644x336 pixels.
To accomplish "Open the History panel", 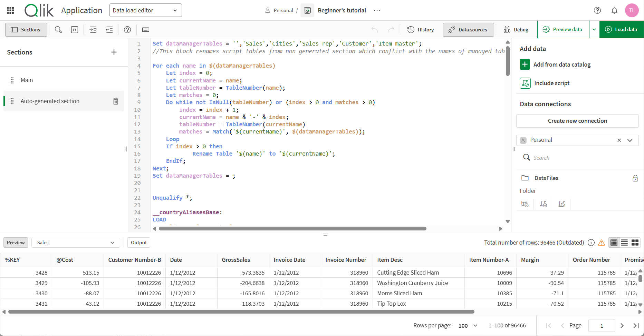I will [x=421, y=30].
